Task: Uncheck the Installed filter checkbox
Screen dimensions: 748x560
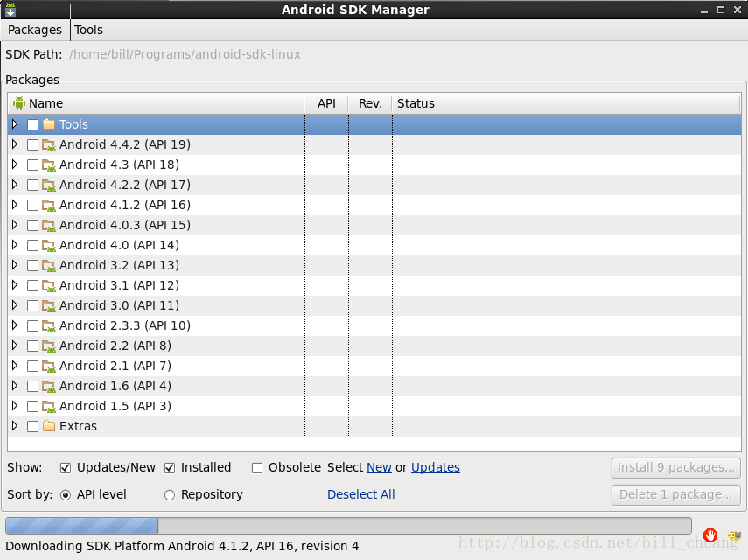Action: click(x=170, y=468)
